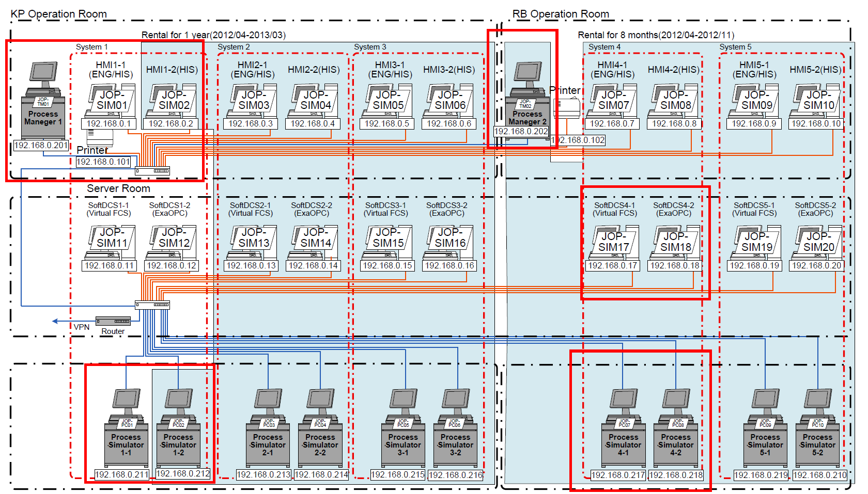Click IP address 192.168.0.201
This screenshot has width=868, height=494.
point(41,146)
